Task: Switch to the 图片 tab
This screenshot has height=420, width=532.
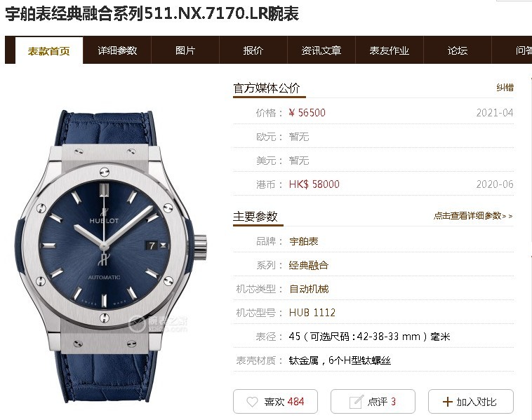Action: pyautogui.click(x=185, y=50)
